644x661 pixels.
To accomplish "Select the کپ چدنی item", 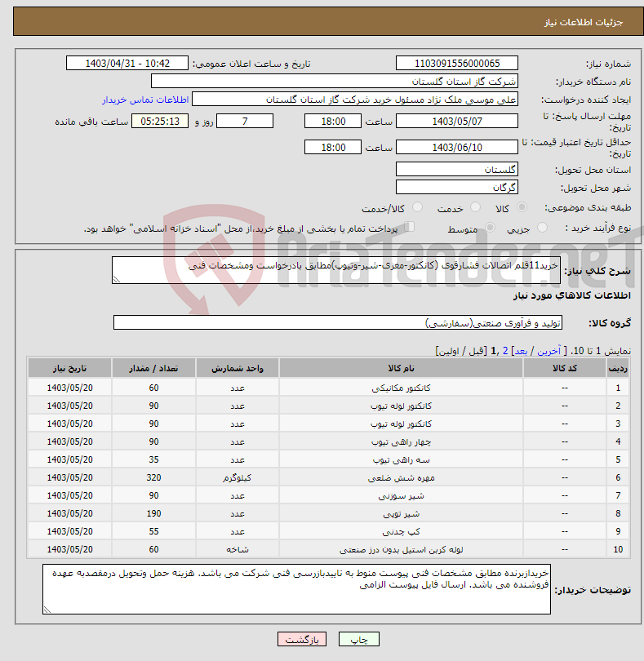I will pyautogui.click(x=329, y=531).
